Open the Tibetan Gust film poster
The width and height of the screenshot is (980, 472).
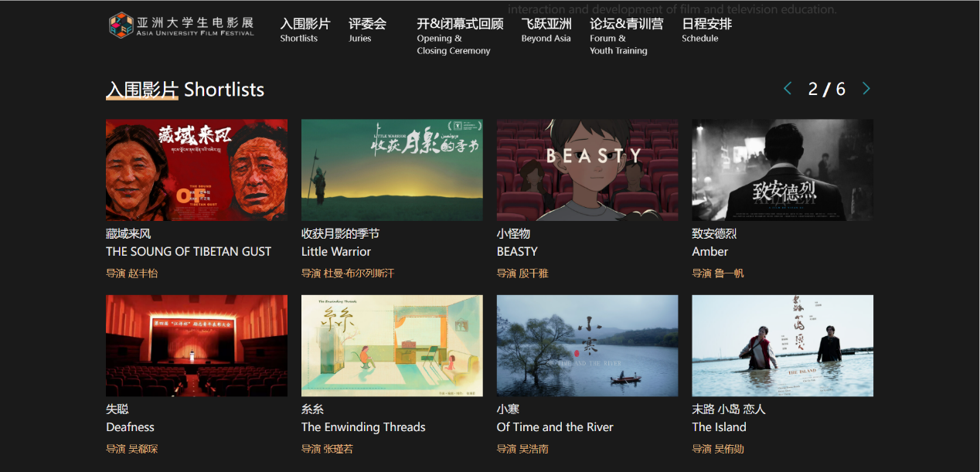[196, 170]
